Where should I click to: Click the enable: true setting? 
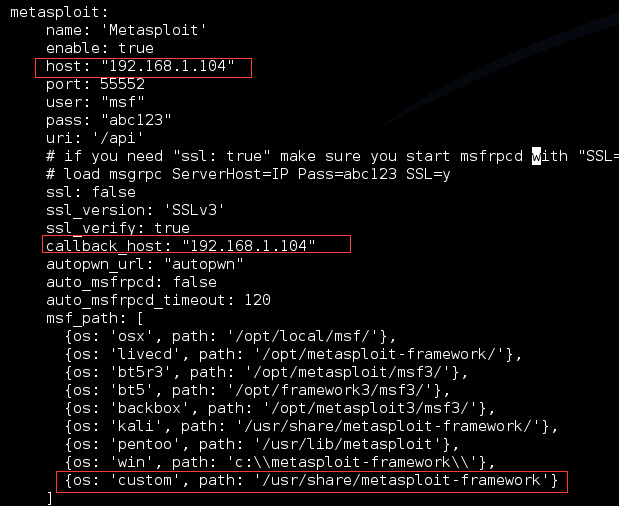pos(100,48)
